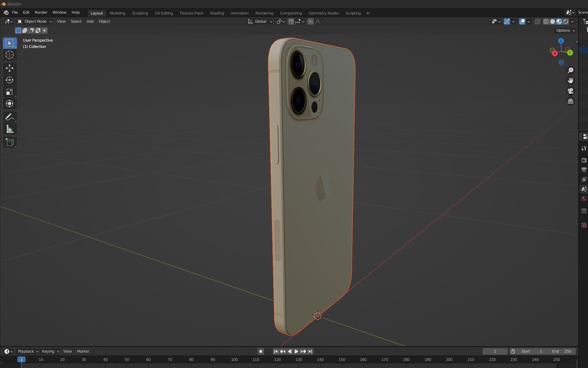Switch to solid viewport shading
Image resolution: width=588 pixels, height=368 pixels.
pyautogui.click(x=552, y=21)
